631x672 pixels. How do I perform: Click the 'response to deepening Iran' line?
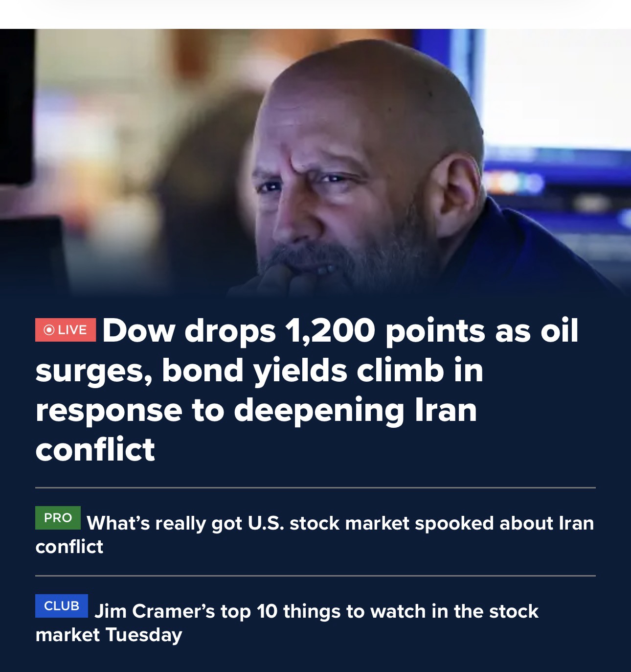pos(256,410)
